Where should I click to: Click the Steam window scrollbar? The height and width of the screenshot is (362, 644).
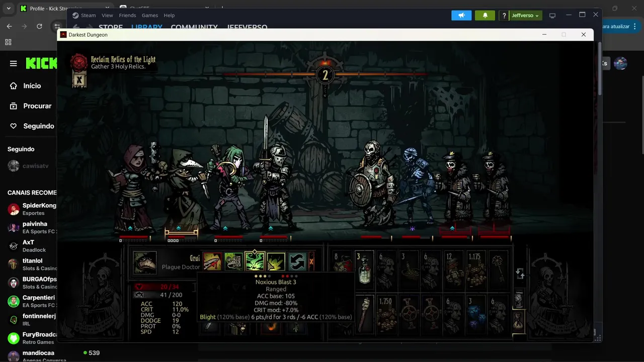coord(599,68)
